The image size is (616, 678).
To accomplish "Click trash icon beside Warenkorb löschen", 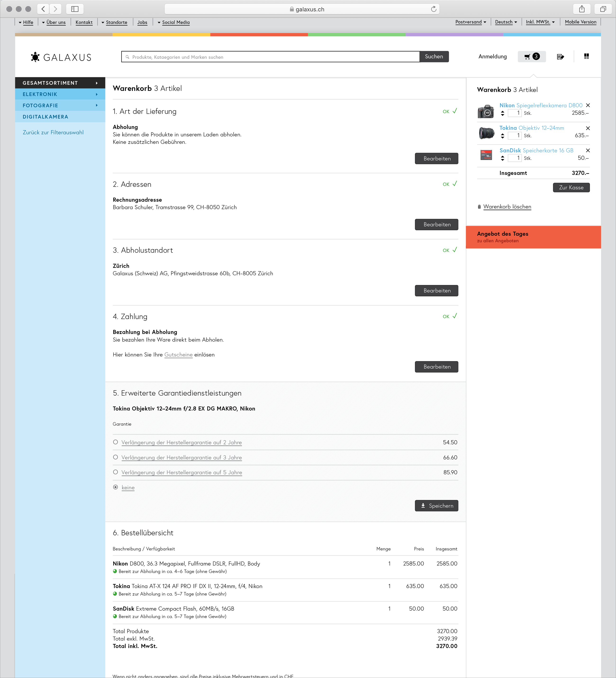I will pos(479,207).
